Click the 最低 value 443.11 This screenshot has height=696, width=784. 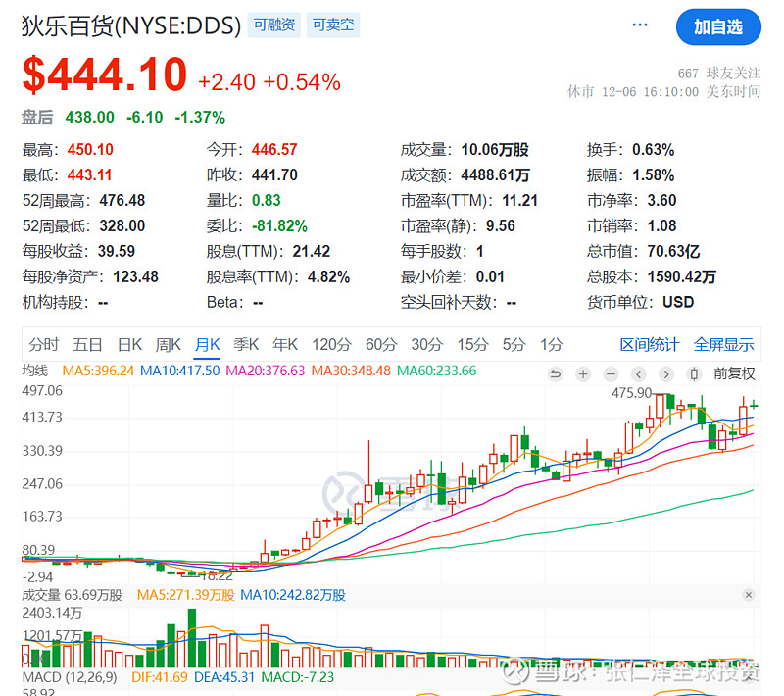pos(89,175)
